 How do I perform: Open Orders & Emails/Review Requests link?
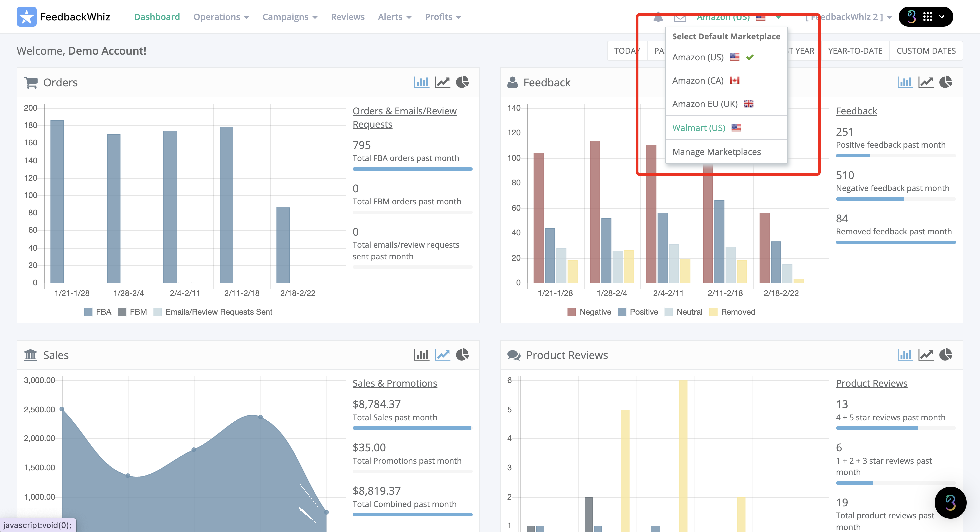coord(404,118)
